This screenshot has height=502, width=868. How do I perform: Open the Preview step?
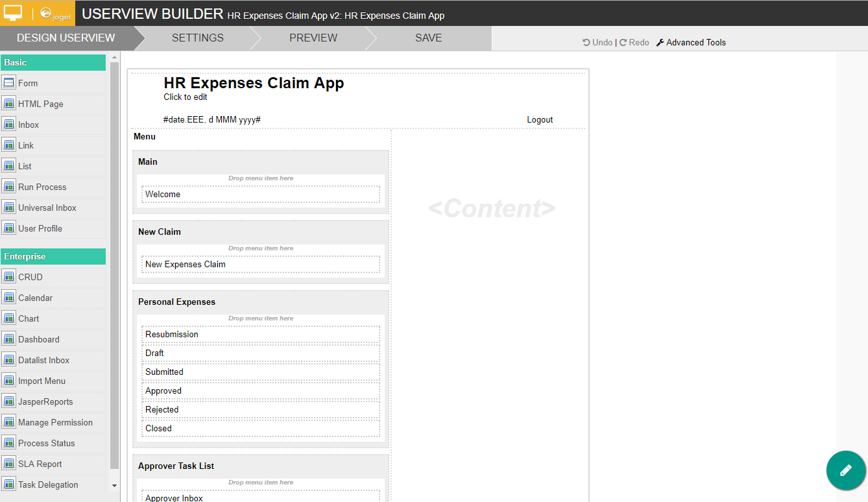click(x=313, y=38)
